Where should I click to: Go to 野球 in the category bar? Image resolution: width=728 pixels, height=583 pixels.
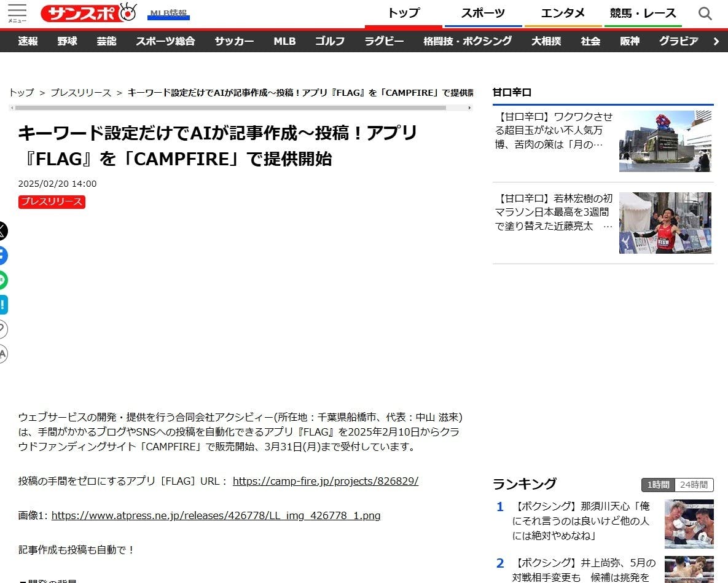click(x=67, y=41)
